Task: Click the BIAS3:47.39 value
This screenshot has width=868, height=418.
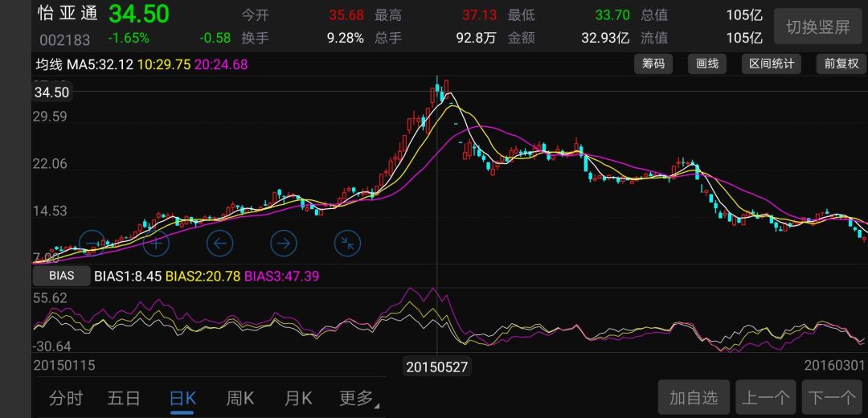Action: tap(282, 276)
